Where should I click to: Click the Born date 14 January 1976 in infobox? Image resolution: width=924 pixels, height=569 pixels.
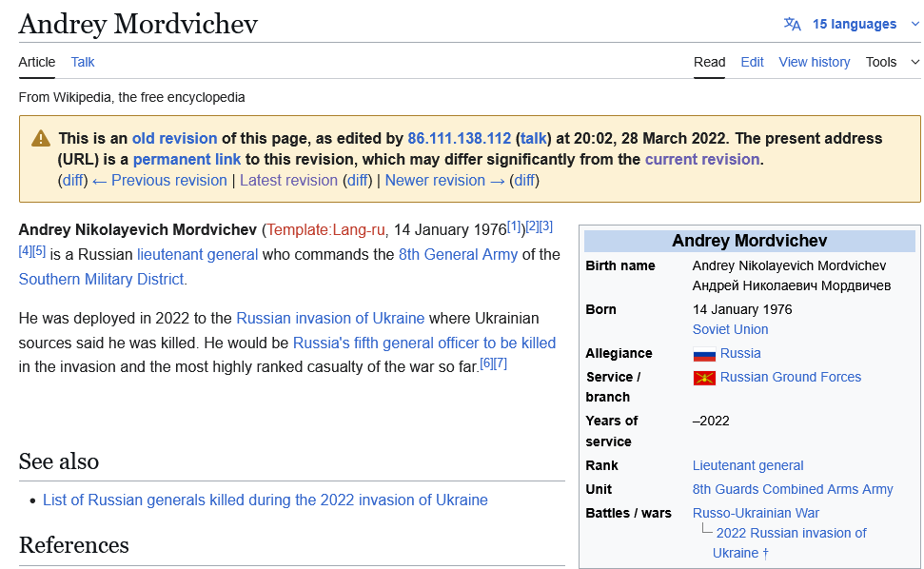pyautogui.click(x=742, y=309)
